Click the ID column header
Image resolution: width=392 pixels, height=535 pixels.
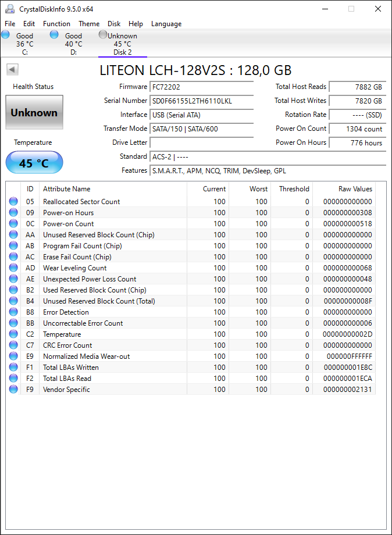pyautogui.click(x=30, y=188)
